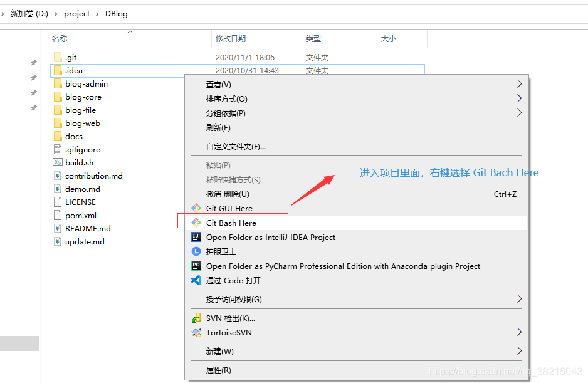This screenshot has width=588, height=383.
Task: Click the build.sh script icon
Action: coord(58,162)
